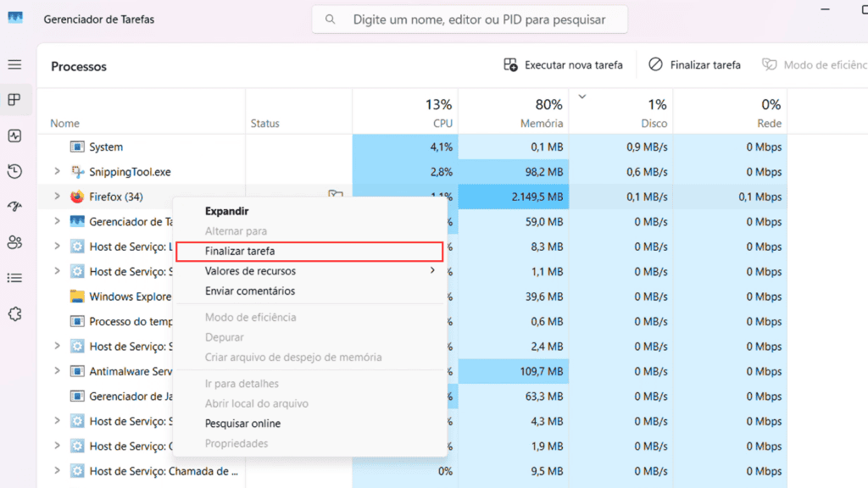Click the search magnifier icon
This screenshot has width=868, height=488.
pos(331,19)
